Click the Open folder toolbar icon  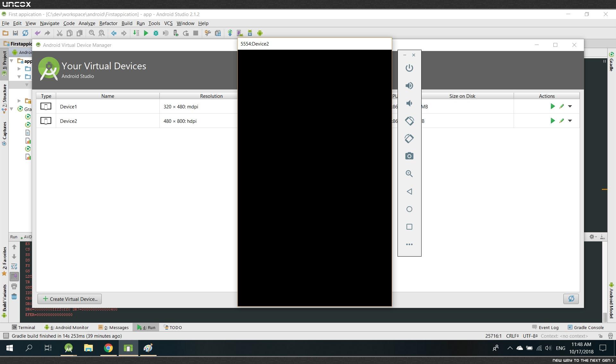point(5,33)
